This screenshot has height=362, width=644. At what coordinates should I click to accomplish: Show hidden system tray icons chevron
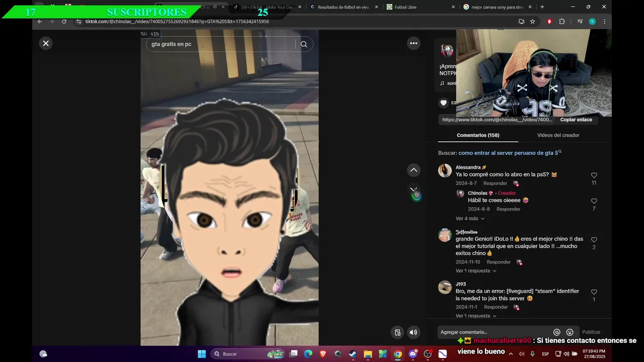pyautogui.click(x=511, y=354)
